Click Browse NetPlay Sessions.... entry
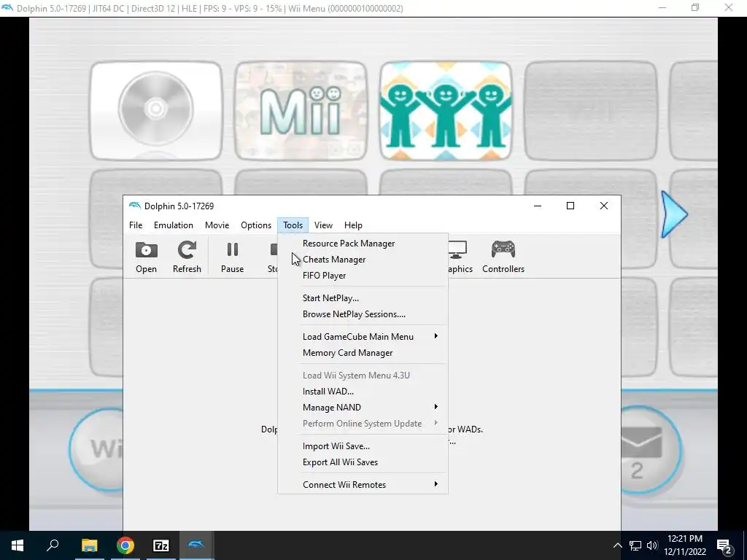747x560 pixels. [x=363, y=314]
